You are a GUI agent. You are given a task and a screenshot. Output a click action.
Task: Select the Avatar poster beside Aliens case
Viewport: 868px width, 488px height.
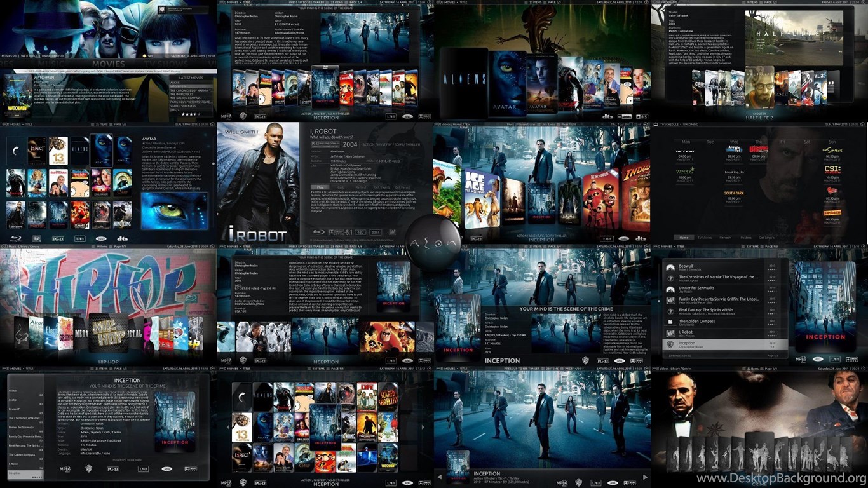(507, 84)
